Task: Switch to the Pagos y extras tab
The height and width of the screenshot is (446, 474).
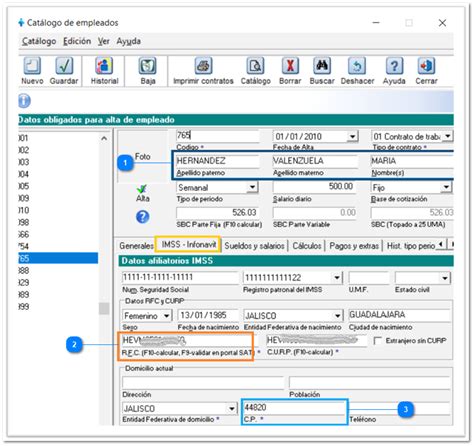Action: point(354,246)
